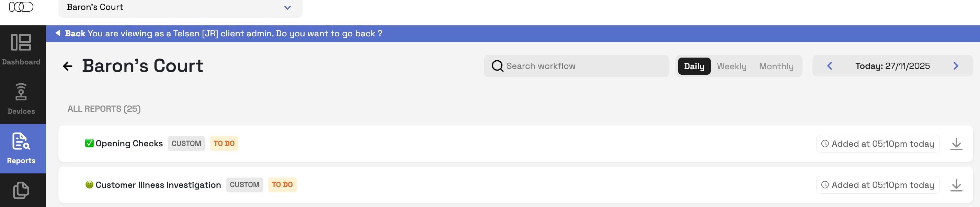The height and width of the screenshot is (207, 980).
Task: Open the Devices sidebar section
Action: (x=21, y=99)
